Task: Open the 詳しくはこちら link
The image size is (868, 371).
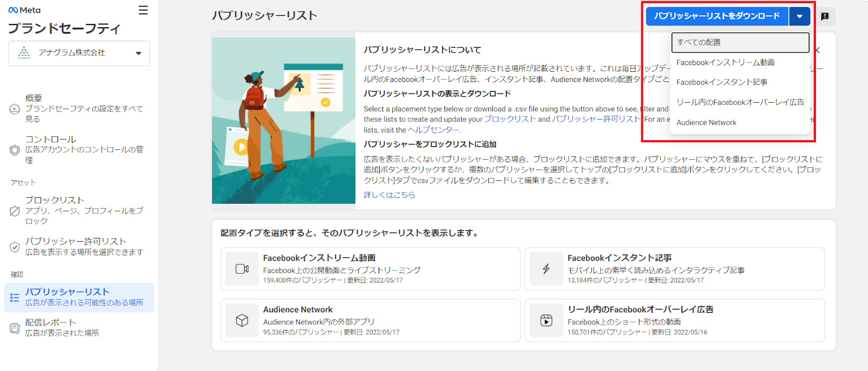Action: click(389, 195)
